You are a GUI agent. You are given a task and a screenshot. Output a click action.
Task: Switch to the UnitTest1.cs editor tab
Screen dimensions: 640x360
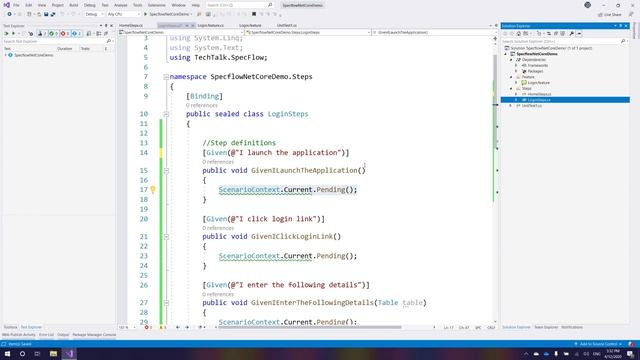coord(287,25)
